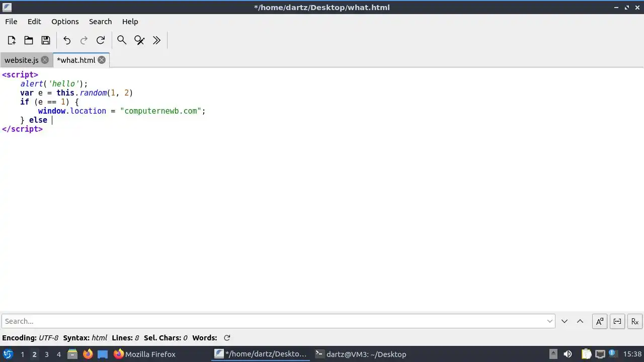This screenshot has height=362, width=644.
Task: Click the closing </script> tag
Action: pos(22,129)
